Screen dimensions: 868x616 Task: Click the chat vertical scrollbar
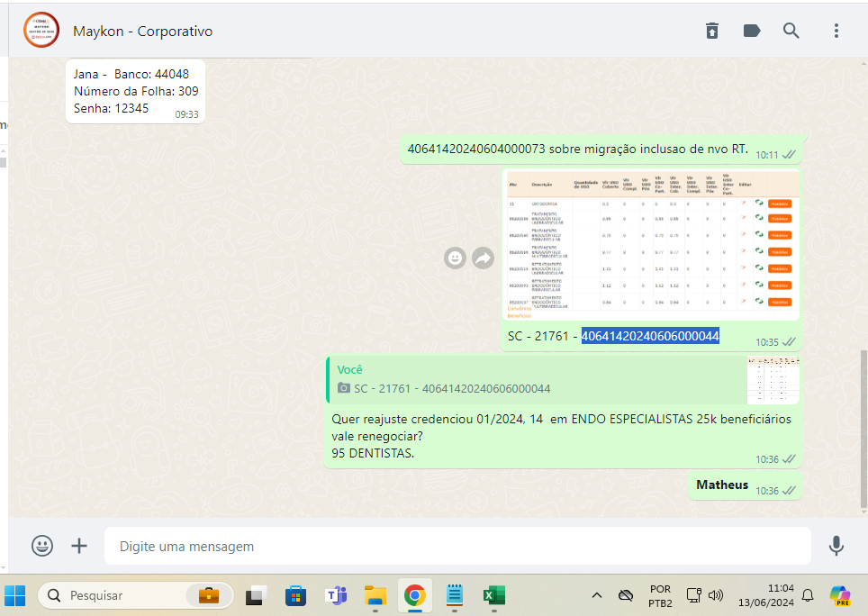(x=863, y=429)
